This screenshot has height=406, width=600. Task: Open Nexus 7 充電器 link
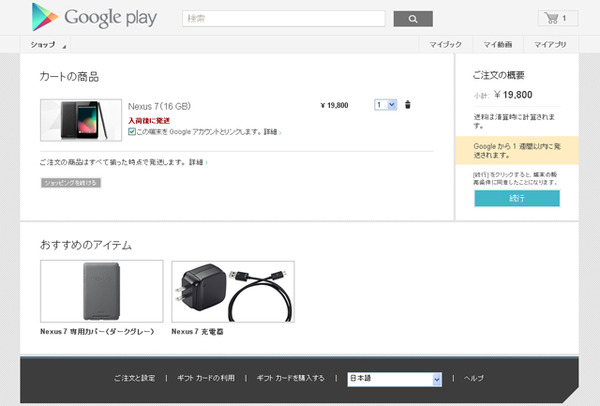point(197,331)
